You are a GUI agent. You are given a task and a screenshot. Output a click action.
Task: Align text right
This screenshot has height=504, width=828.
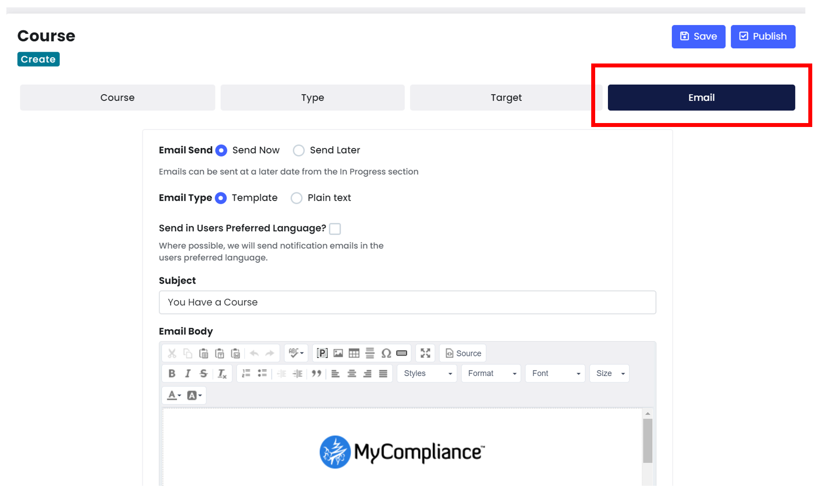367,374
